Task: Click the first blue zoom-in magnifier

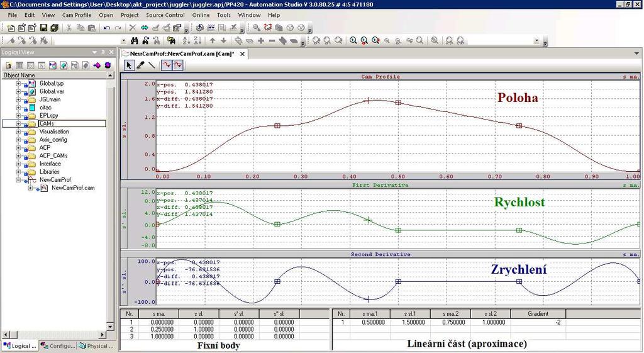Action: [353, 40]
